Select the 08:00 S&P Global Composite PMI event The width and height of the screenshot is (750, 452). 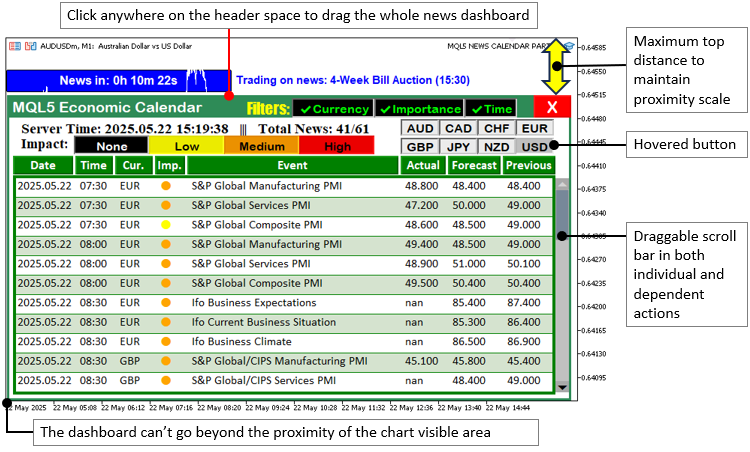[x=284, y=283]
